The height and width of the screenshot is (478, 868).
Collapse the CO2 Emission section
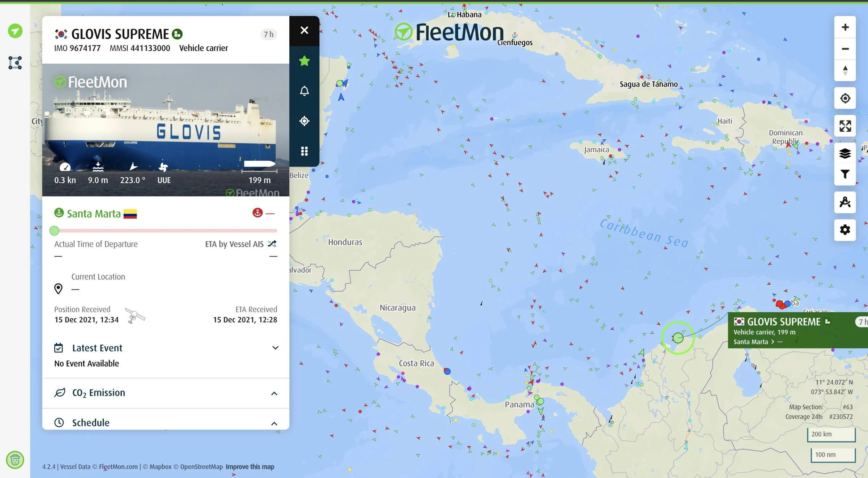(274, 393)
